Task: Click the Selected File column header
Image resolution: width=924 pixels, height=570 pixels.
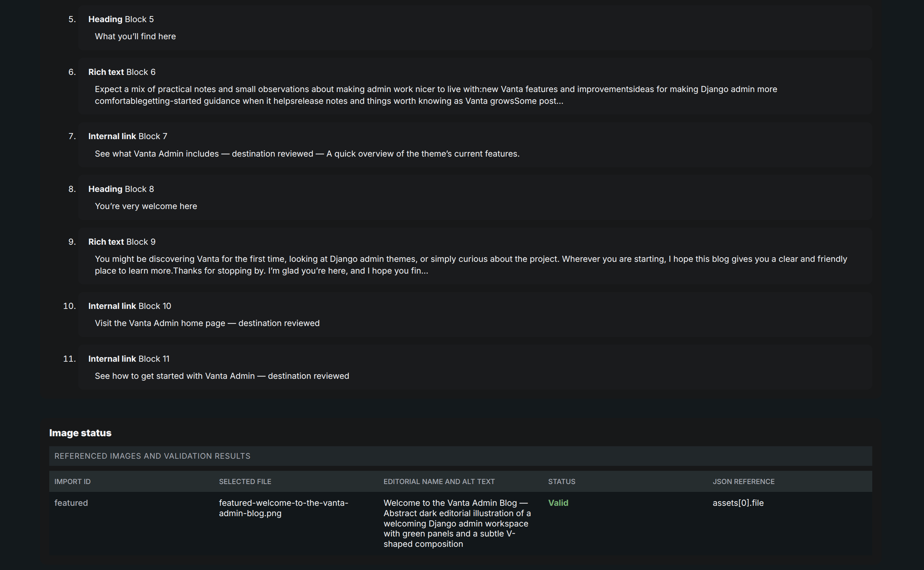Action: coord(245,482)
